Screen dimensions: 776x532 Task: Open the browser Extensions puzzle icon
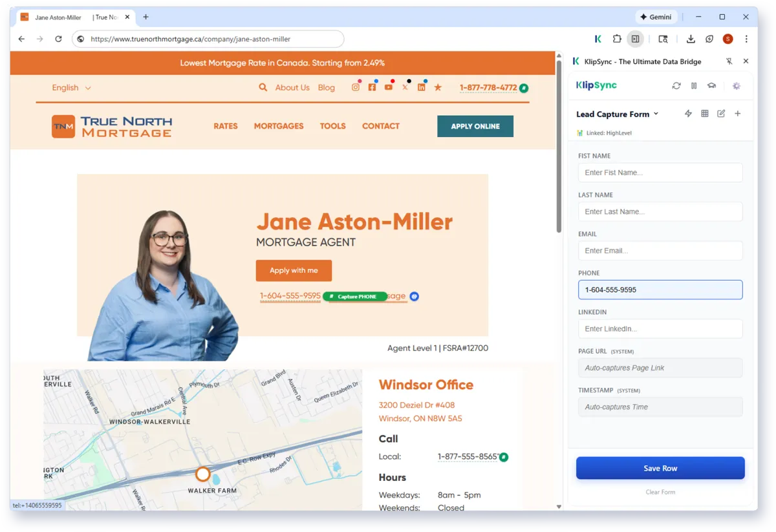(x=617, y=39)
